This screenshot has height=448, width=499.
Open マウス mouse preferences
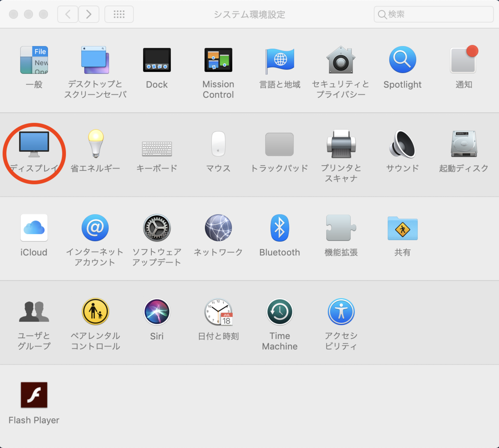pos(218,144)
